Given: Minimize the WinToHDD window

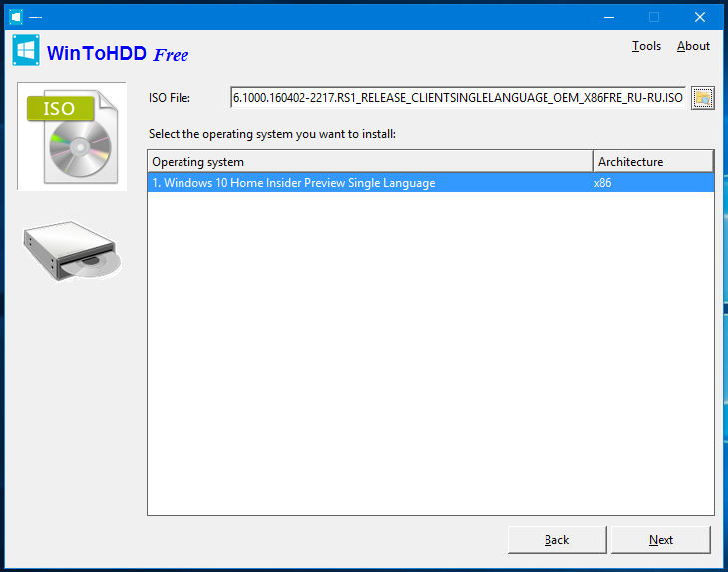Looking at the screenshot, I should coord(609,17).
